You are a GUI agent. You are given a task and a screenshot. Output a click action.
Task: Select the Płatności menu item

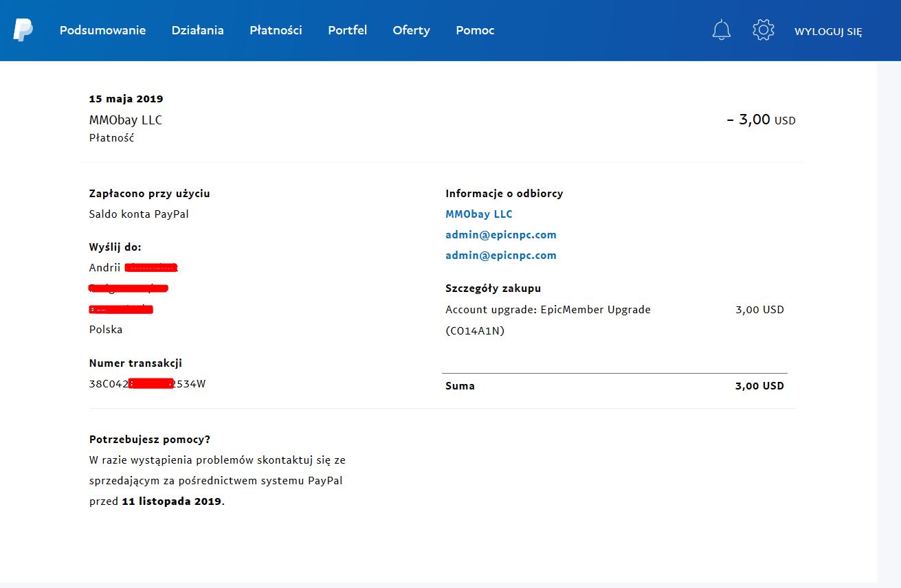pos(276,30)
